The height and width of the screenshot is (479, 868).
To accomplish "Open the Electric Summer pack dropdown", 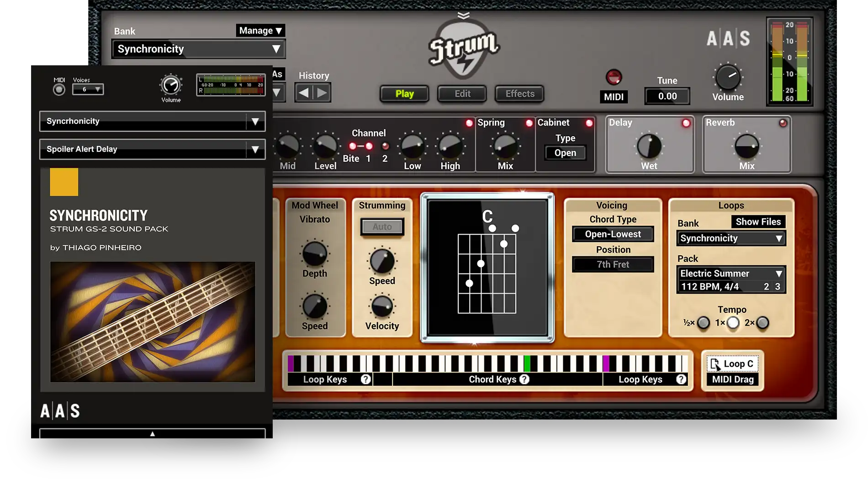I will 731,274.
